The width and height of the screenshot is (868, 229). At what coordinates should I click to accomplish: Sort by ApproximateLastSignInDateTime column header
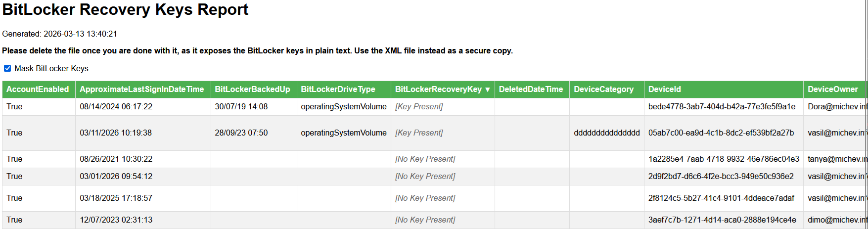click(142, 90)
